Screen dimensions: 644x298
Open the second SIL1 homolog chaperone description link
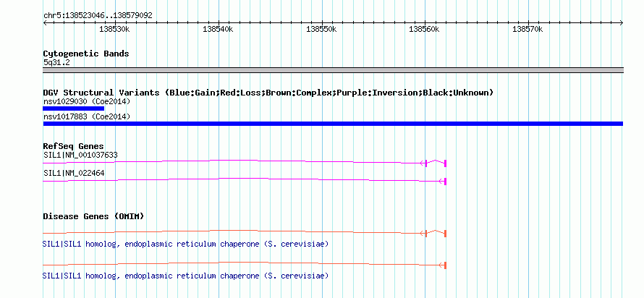186,276
